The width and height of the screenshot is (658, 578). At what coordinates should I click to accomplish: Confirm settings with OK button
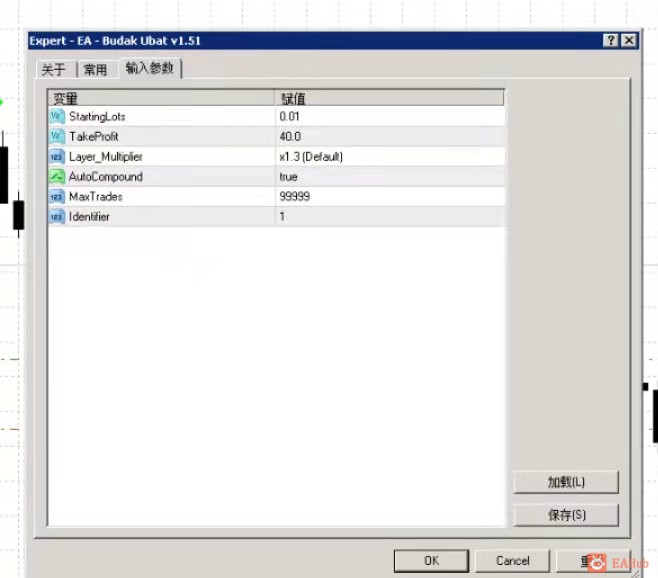click(431, 561)
